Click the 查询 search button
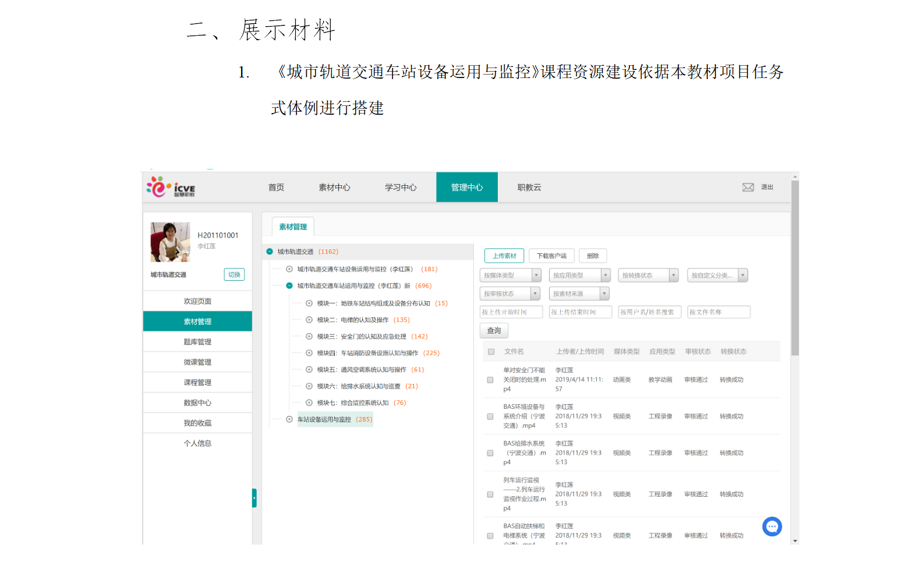The width and height of the screenshot is (924, 569). [494, 331]
